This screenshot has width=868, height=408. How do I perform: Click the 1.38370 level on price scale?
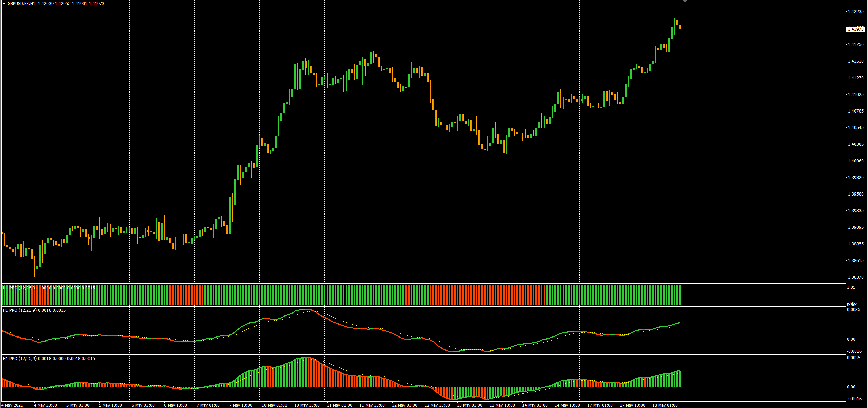[x=855, y=277]
